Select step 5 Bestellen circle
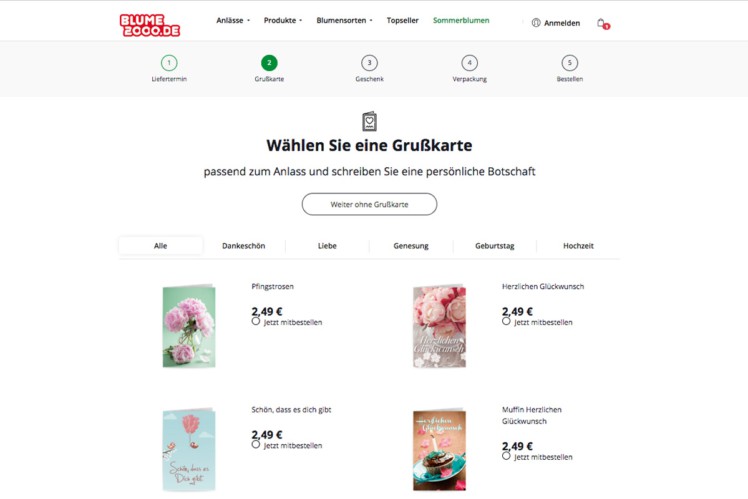Viewport: 748px width, 499px height. 570,63
